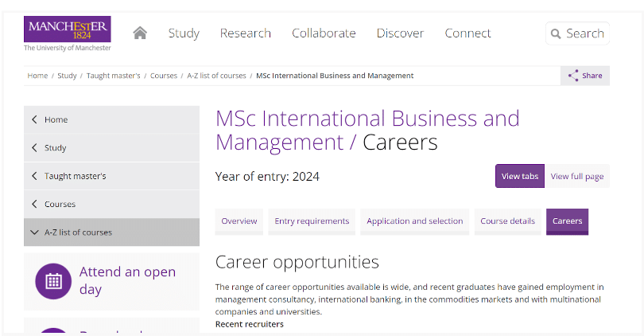Click the magnifying glass search icon
The width and height of the screenshot is (644, 336).
555,33
